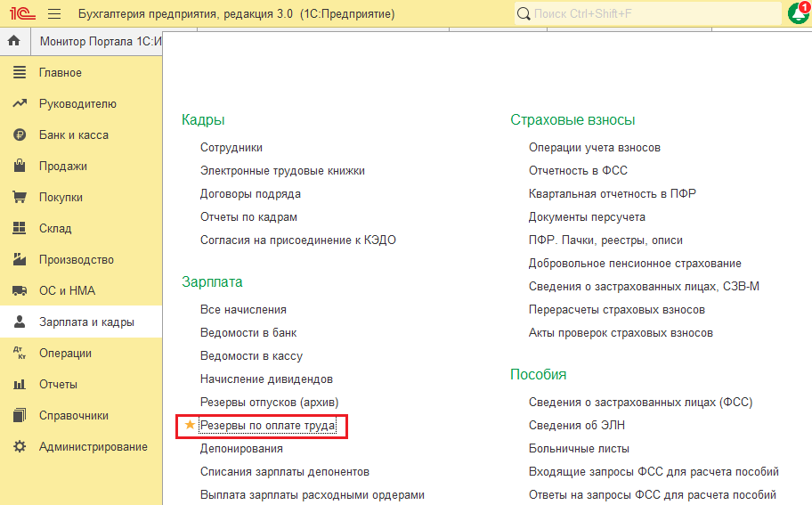
Task: Open Добровольное пенсионное страхование
Action: (x=635, y=263)
